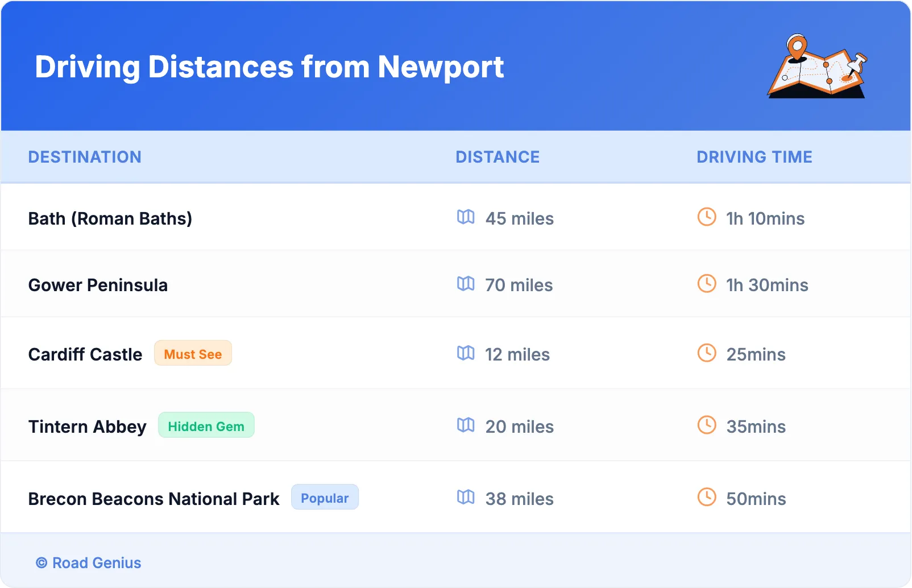Click the 70 miles distance value
The height and width of the screenshot is (588, 912).
(519, 285)
